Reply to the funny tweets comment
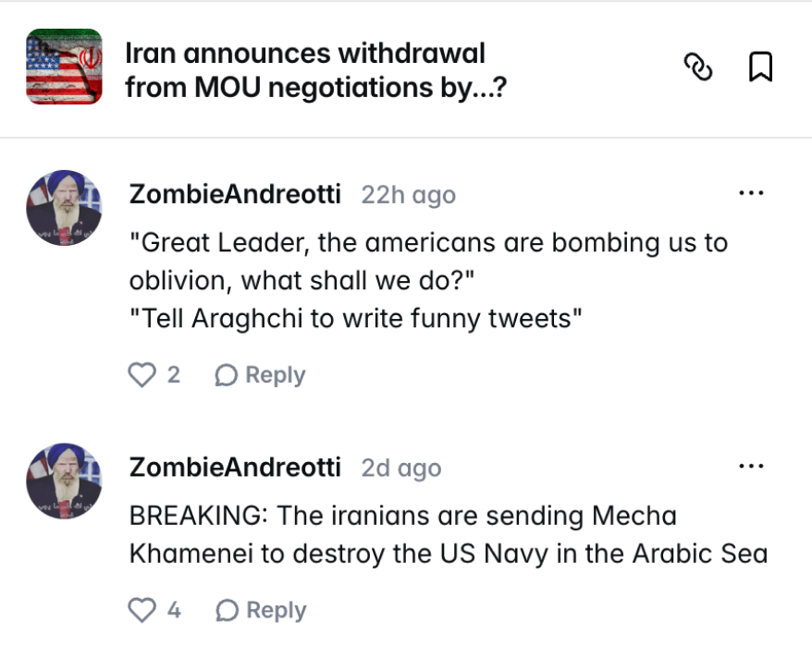This screenshot has height=647, width=812. tap(260, 374)
